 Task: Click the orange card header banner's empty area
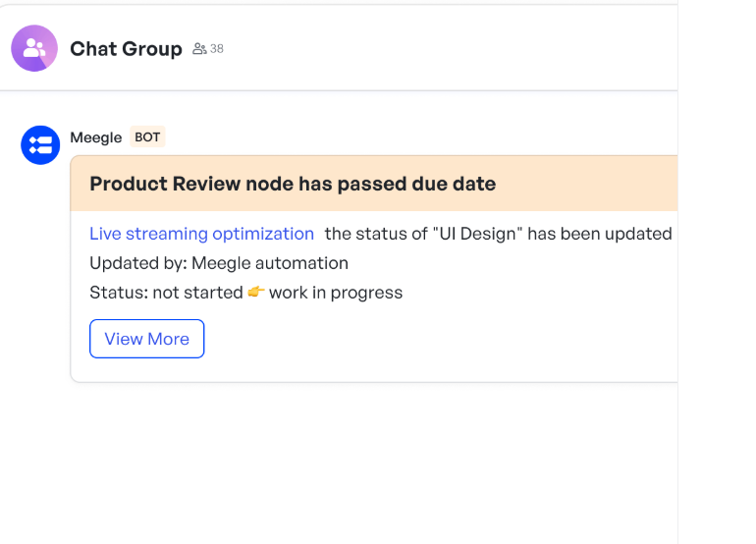[x=589, y=184]
